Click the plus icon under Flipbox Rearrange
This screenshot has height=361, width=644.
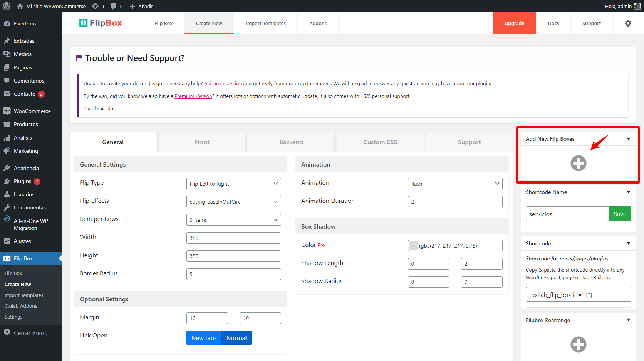[x=578, y=344]
